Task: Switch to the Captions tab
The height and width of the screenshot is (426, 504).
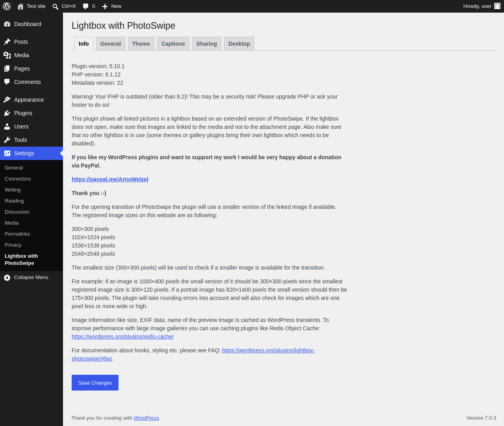Action: [173, 44]
